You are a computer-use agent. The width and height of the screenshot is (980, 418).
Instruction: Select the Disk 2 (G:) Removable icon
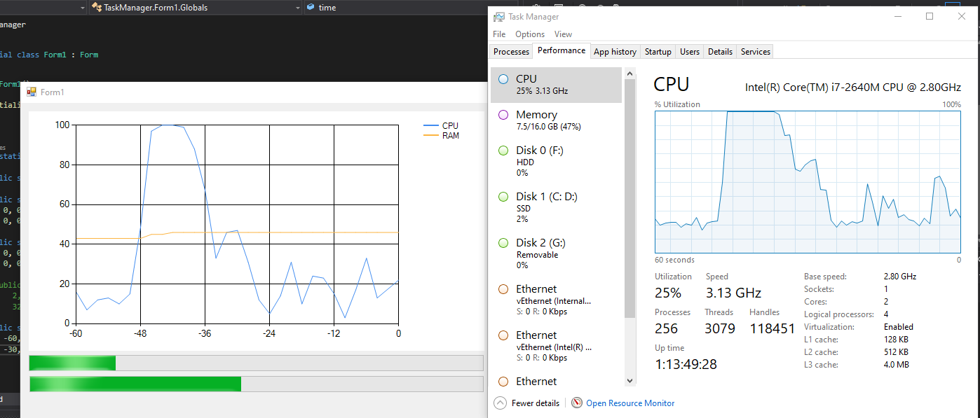[x=503, y=242]
